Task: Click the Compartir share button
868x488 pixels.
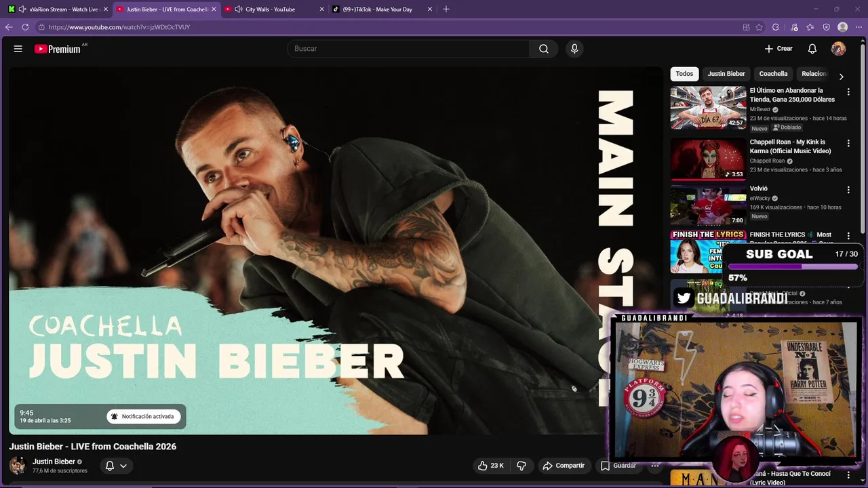Action: click(x=563, y=466)
